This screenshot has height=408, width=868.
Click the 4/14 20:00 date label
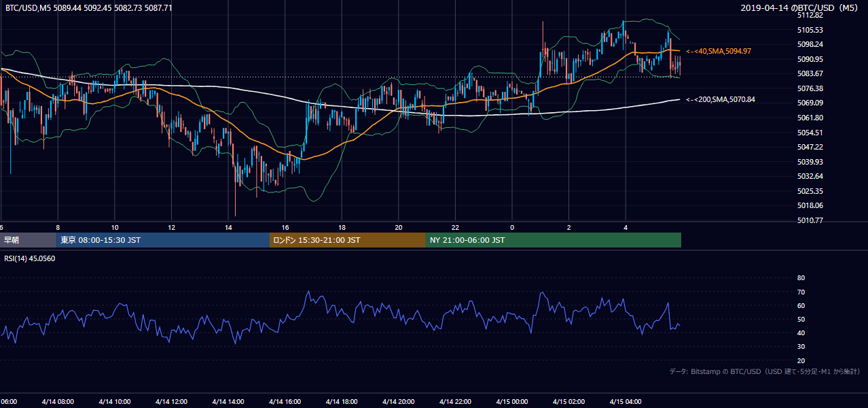399,402
